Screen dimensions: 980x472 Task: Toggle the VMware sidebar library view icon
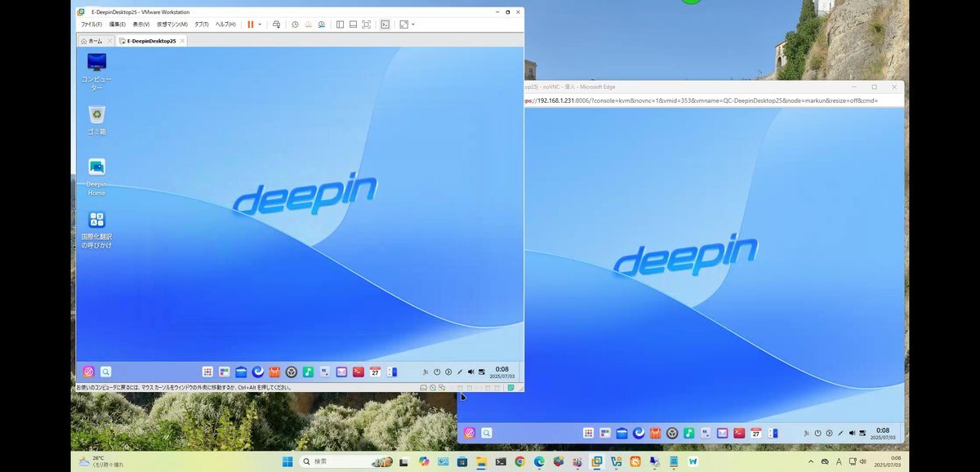click(340, 24)
